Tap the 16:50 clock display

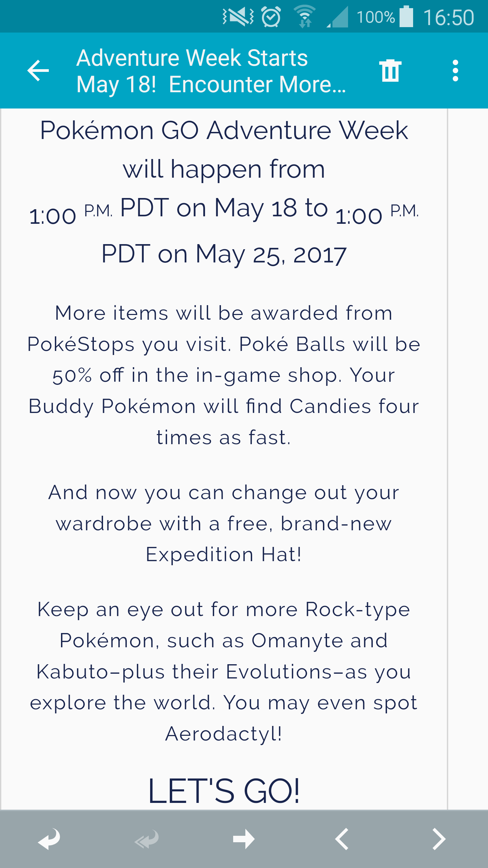coord(448,18)
